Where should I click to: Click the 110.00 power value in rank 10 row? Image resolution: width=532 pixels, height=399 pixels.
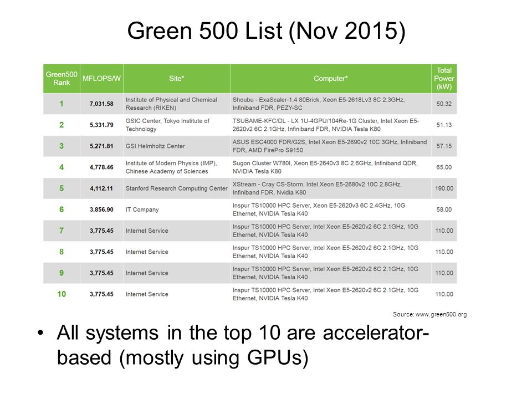click(x=444, y=294)
